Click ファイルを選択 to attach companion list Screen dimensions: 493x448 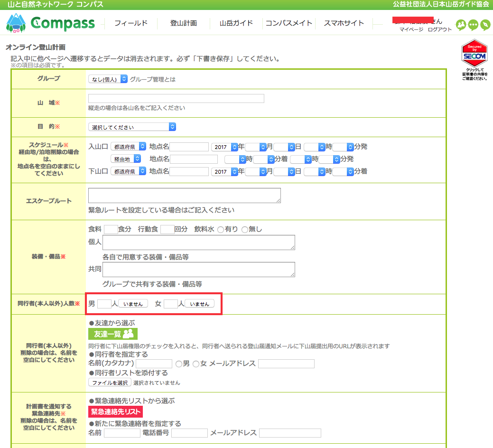pos(110,383)
